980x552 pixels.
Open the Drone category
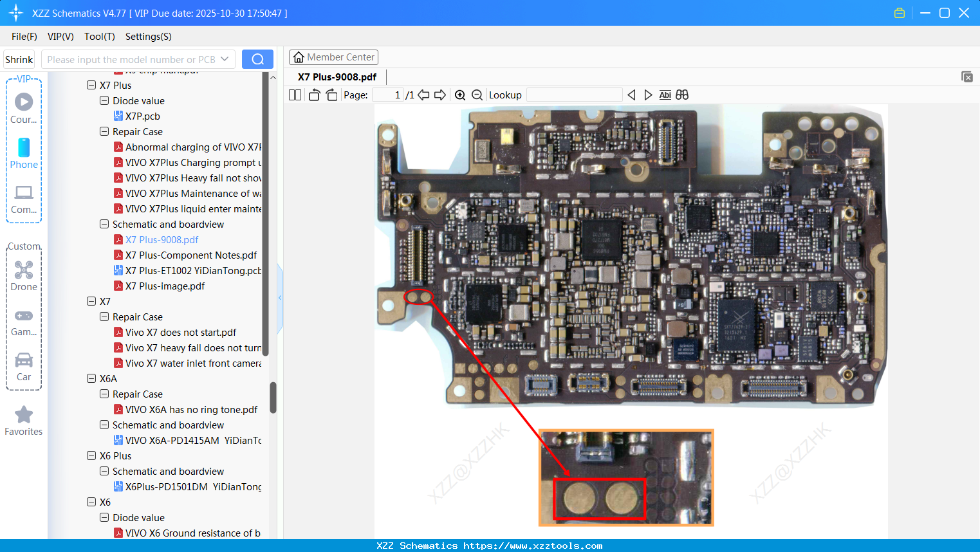pos(24,275)
